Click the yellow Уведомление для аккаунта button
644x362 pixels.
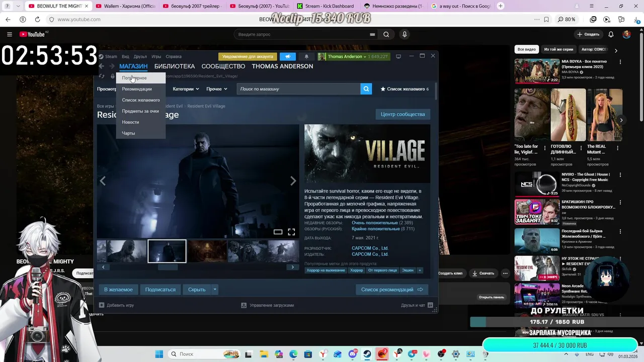pyautogui.click(x=248, y=57)
